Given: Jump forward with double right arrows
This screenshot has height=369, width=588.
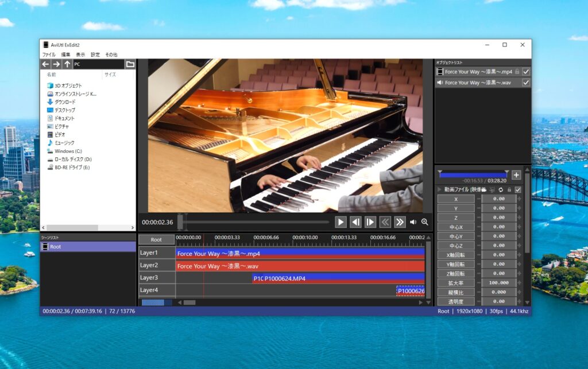Looking at the screenshot, I should (400, 222).
